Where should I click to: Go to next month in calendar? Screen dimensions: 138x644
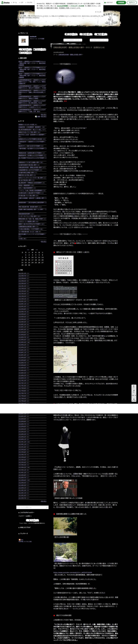(x=37, y=250)
